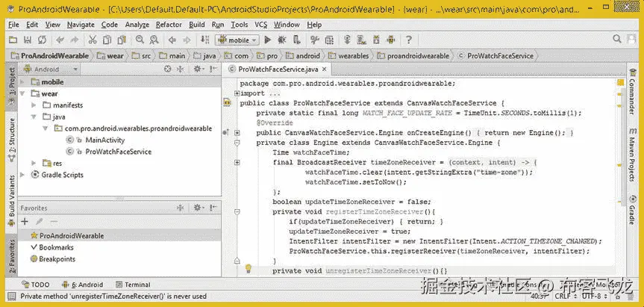Collapse the java folder node

click(34, 117)
